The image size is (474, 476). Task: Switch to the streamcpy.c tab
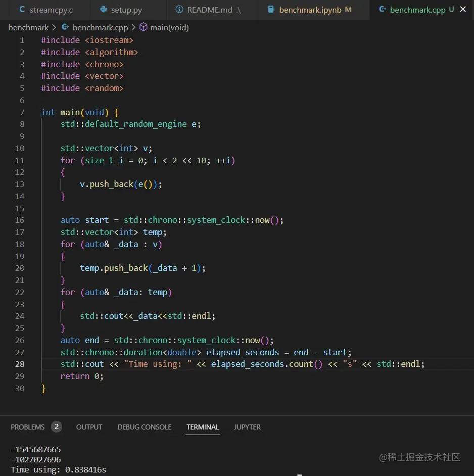pyautogui.click(x=48, y=9)
